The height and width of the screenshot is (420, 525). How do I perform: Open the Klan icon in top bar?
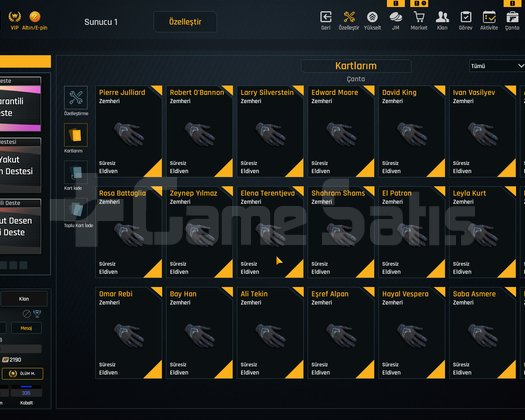pyautogui.click(x=442, y=17)
